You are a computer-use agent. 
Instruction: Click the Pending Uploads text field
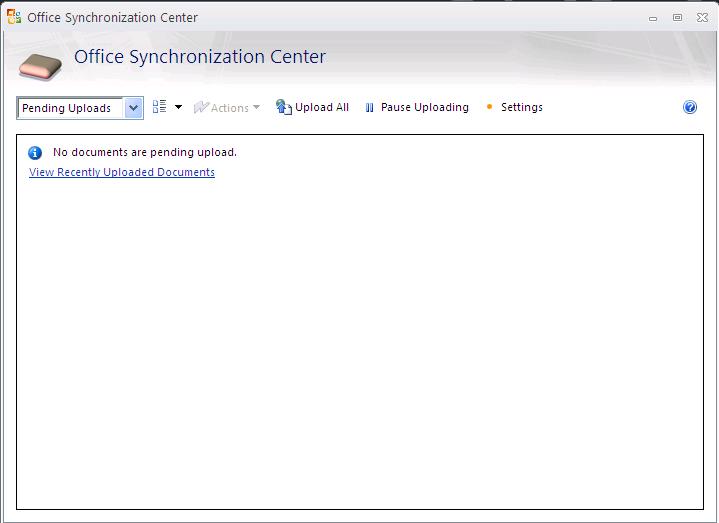pos(70,108)
